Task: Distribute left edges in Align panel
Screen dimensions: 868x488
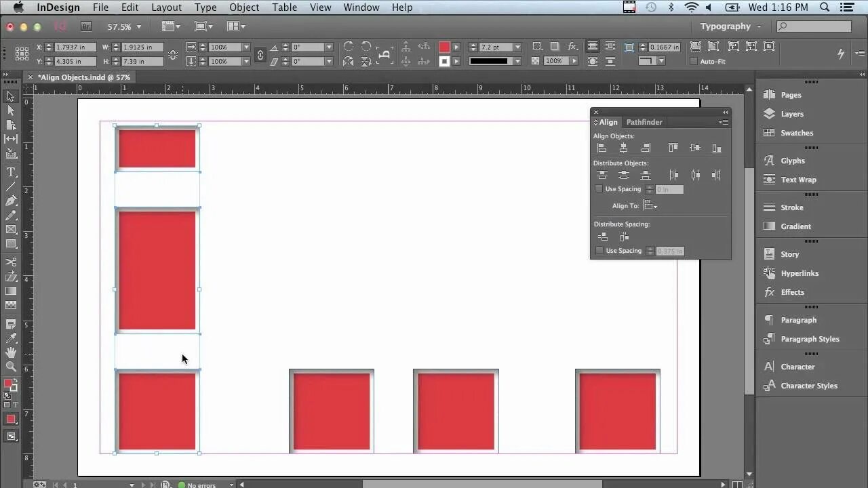Action: (673, 175)
